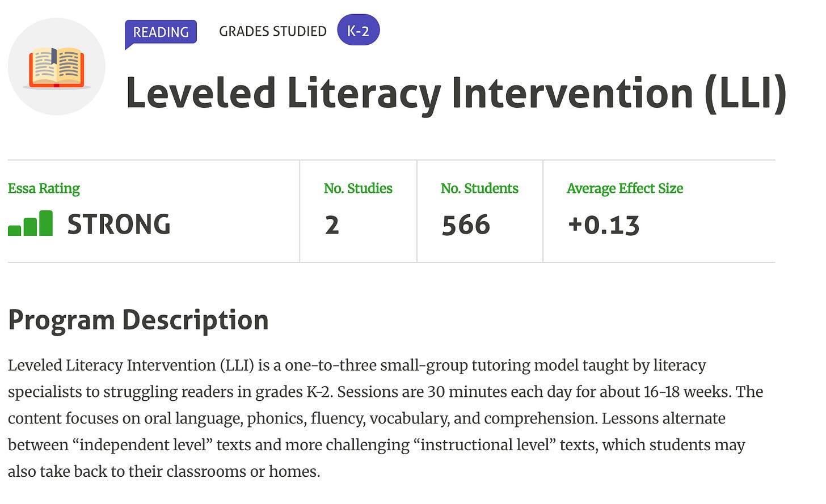826x504 pixels.
Task: Click the studies count value 2
Action: [x=332, y=225]
